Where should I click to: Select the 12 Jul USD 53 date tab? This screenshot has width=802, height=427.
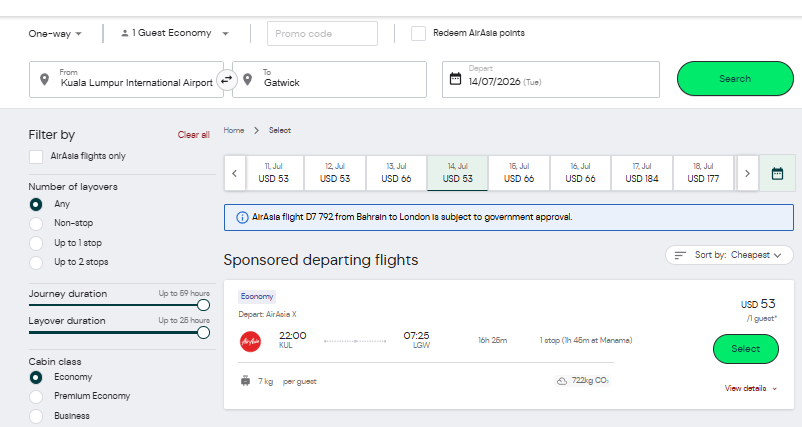pos(335,173)
